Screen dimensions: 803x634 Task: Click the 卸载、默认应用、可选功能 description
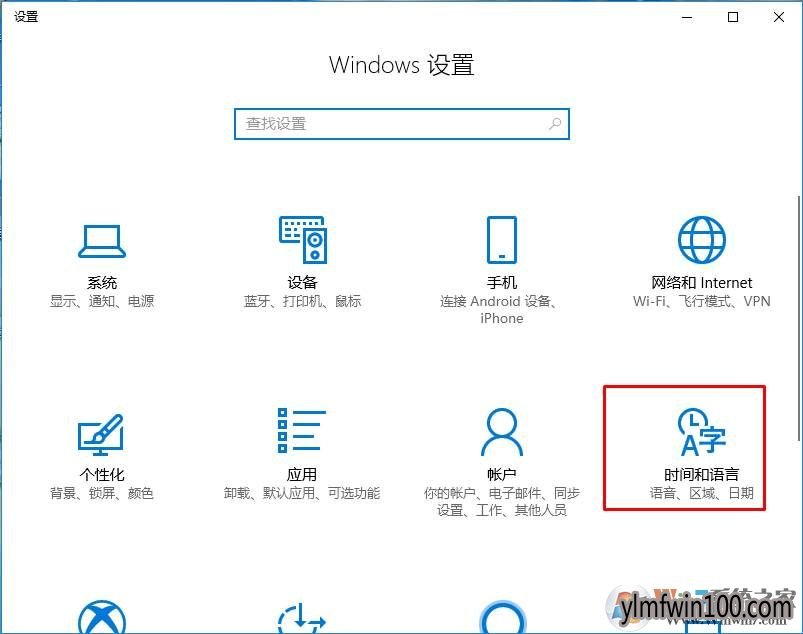tap(302, 493)
